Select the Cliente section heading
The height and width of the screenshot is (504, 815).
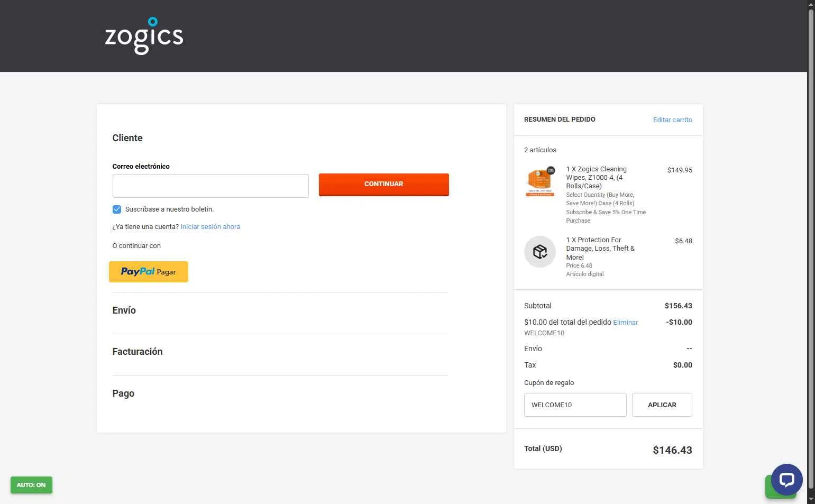(x=127, y=138)
